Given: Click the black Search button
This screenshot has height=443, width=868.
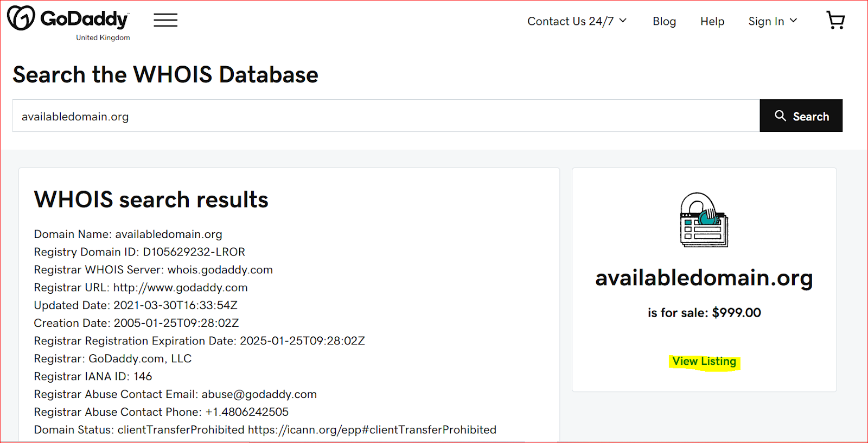Looking at the screenshot, I should pos(801,115).
